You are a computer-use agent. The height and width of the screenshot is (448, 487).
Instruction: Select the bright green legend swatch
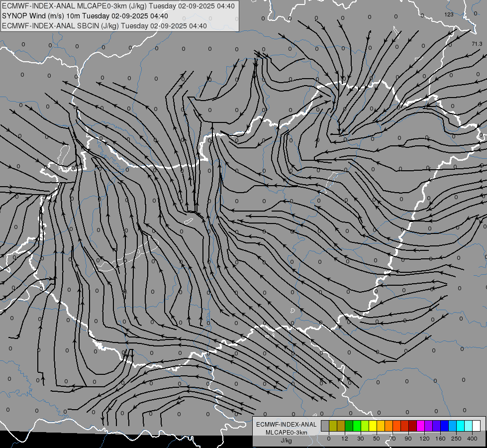(x=357, y=426)
